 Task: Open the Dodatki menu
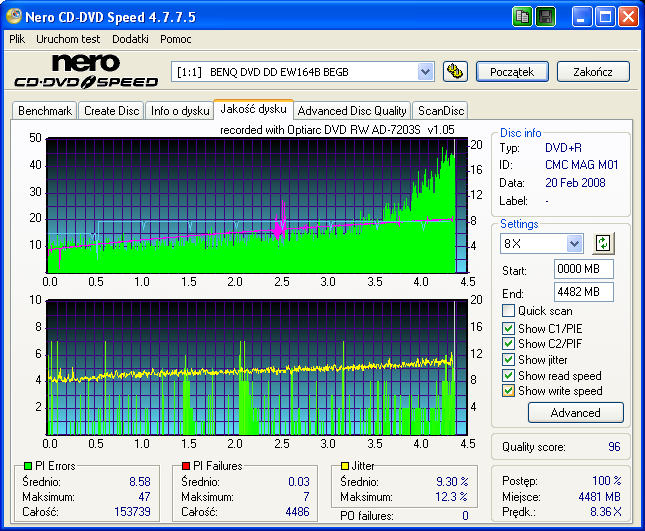point(130,39)
